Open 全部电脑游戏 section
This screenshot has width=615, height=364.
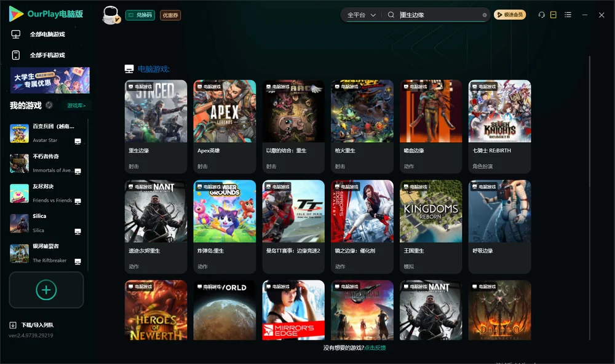47,34
